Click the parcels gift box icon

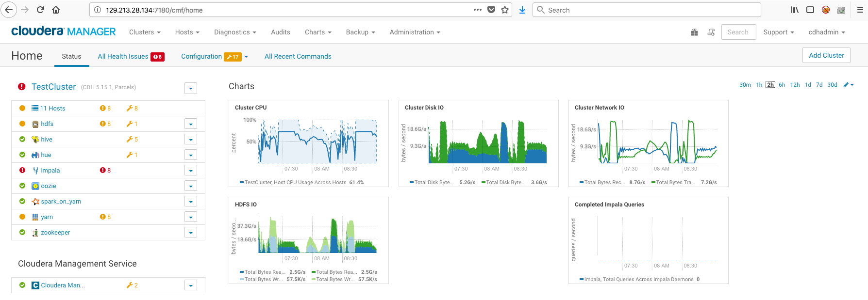(694, 32)
